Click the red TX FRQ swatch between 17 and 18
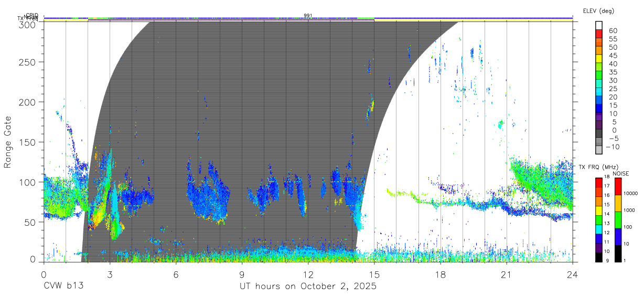The height and width of the screenshot is (297, 644). (599, 182)
